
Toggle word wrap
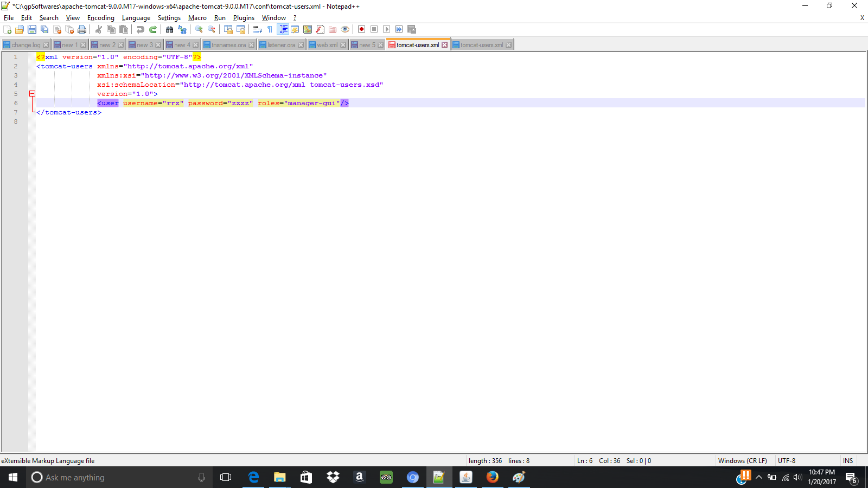257,29
